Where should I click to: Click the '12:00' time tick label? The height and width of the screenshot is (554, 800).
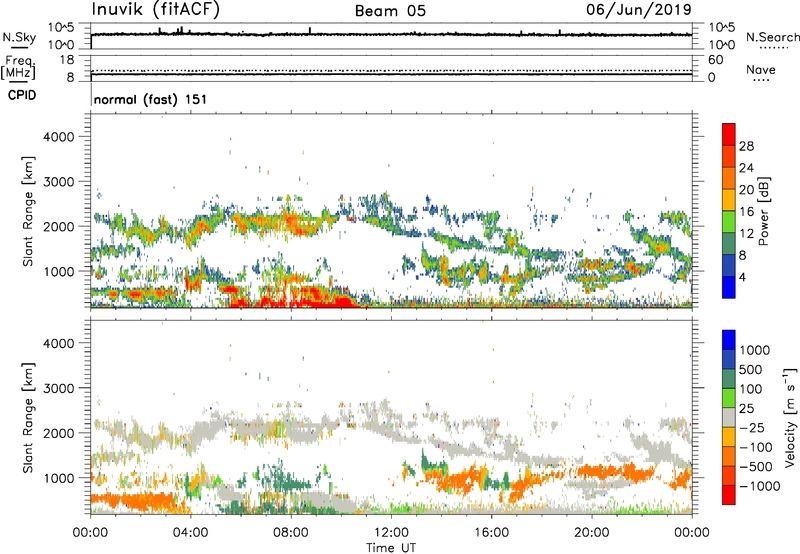pyautogui.click(x=391, y=533)
